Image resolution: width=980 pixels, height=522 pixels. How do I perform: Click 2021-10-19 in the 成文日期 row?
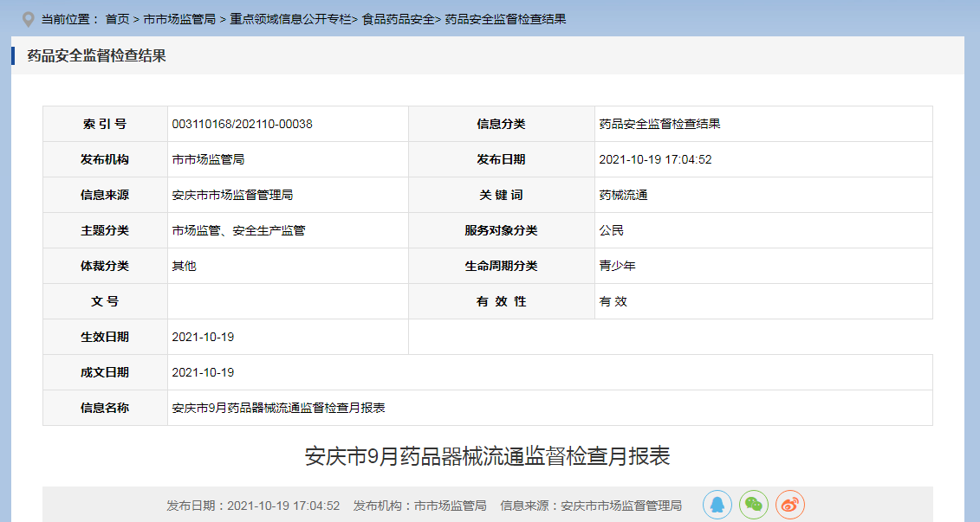click(x=203, y=373)
